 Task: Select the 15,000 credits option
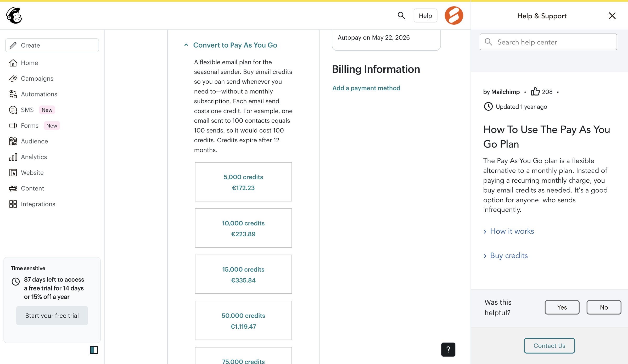pyautogui.click(x=243, y=274)
